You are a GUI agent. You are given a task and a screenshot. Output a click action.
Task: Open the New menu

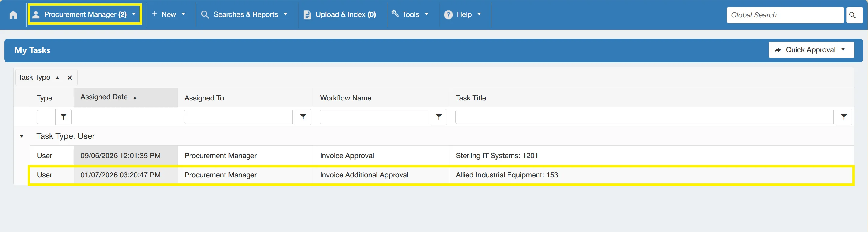169,14
